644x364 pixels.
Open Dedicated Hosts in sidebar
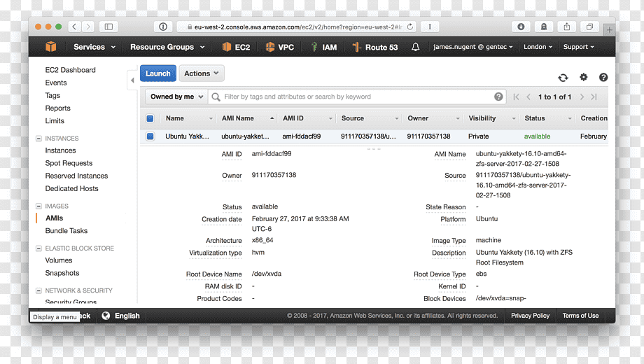coord(71,188)
